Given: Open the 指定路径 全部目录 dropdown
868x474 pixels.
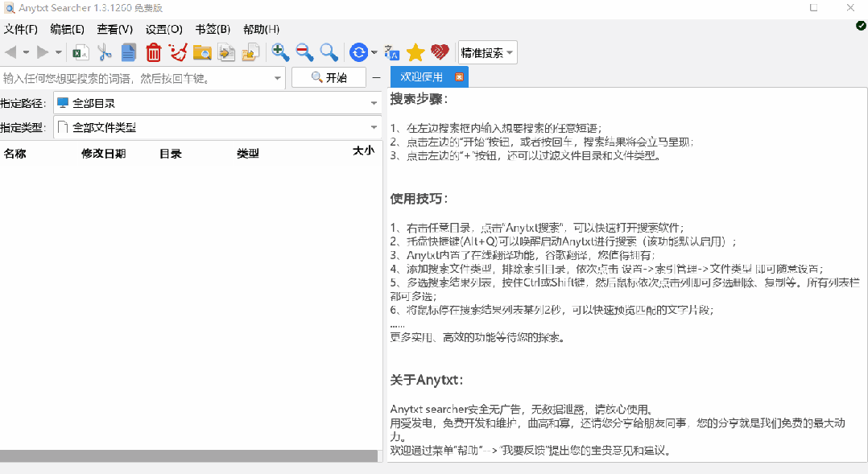Looking at the screenshot, I should pos(218,103).
